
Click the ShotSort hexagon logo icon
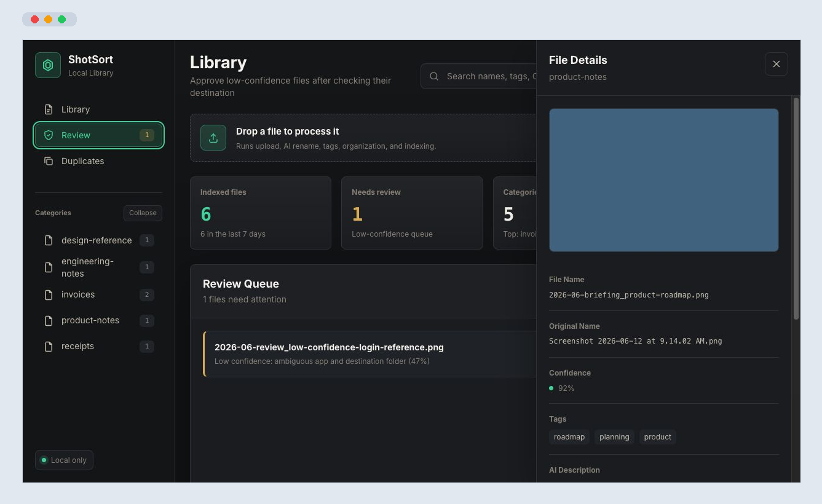point(48,65)
